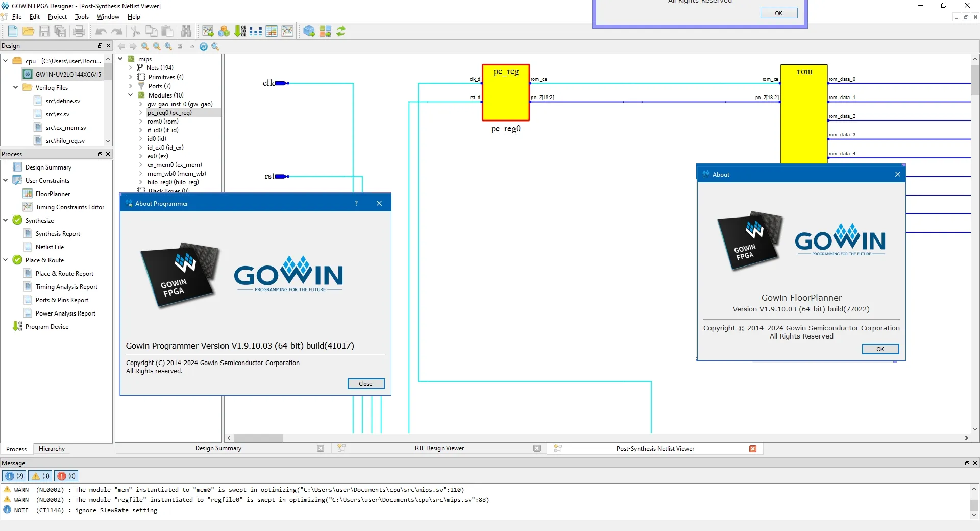
Task: Float the Design panel
Action: click(100, 46)
